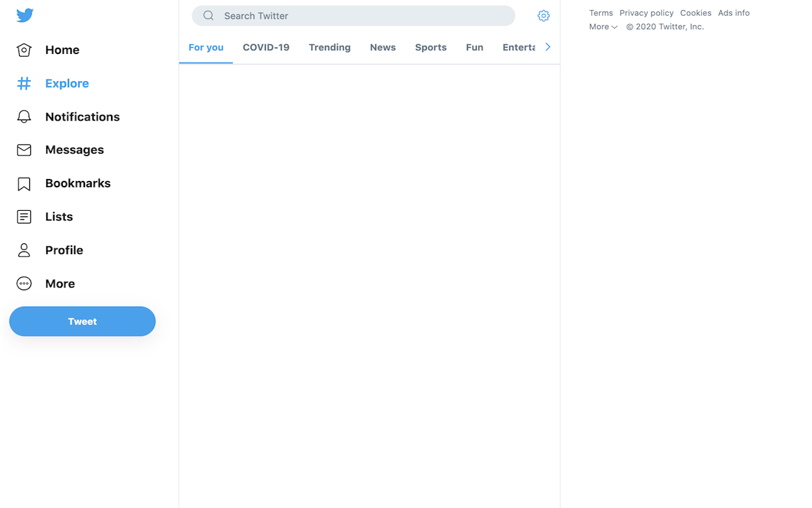The width and height of the screenshot is (812, 508).
Task: Click the search magnifier icon
Action: [208, 16]
